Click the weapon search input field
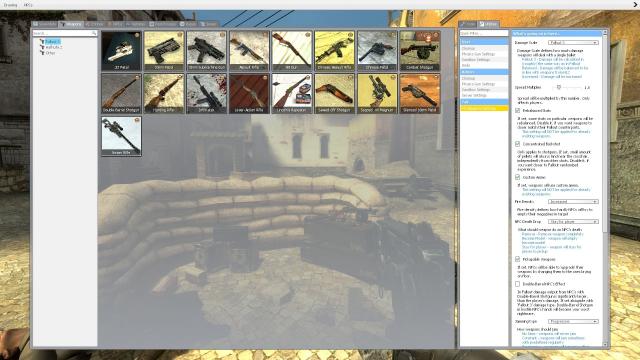 pos(64,33)
